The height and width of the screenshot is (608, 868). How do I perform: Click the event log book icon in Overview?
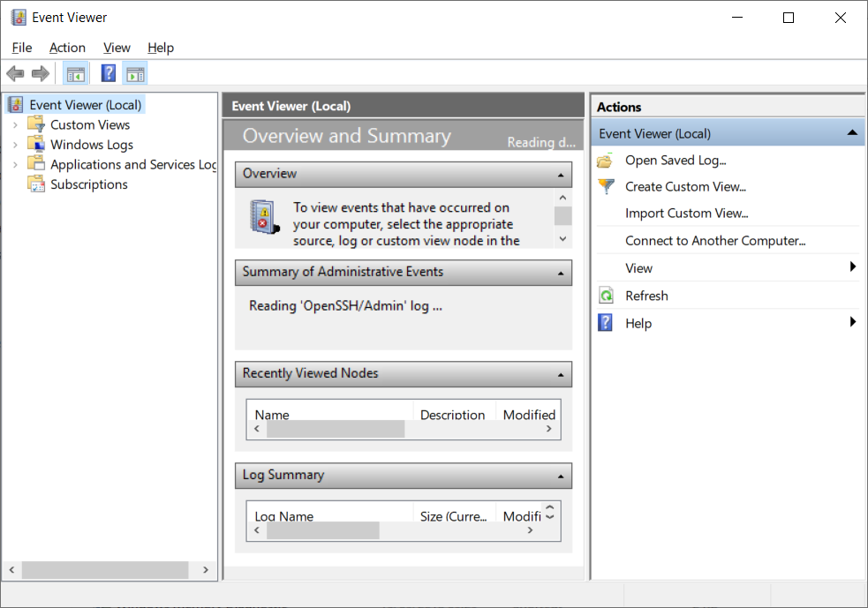coord(264,217)
